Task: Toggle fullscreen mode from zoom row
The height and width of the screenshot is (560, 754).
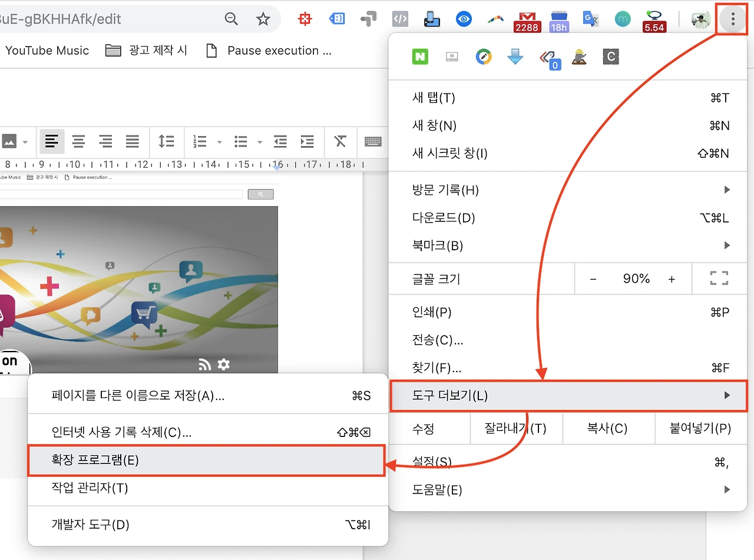Action: pyautogui.click(x=719, y=279)
